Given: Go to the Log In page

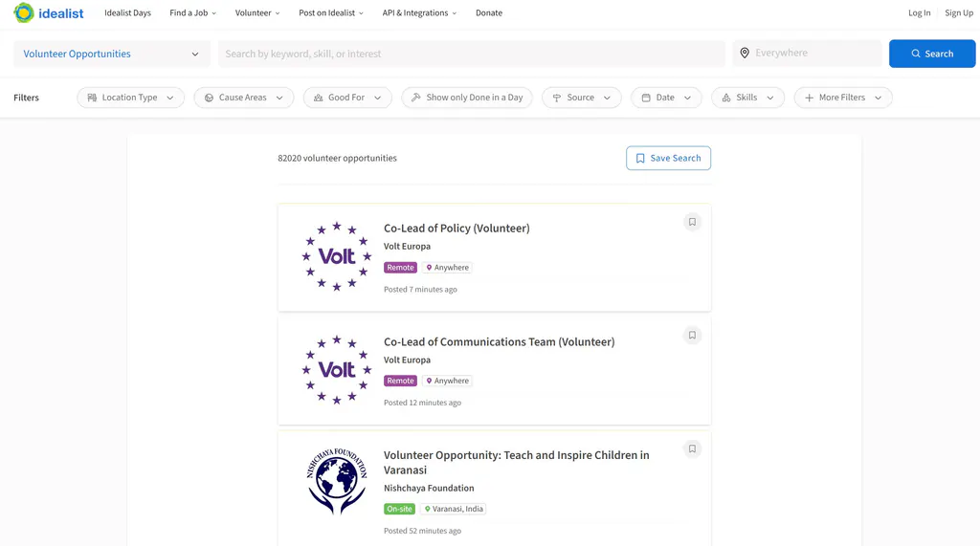Looking at the screenshot, I should coord(919,13).
